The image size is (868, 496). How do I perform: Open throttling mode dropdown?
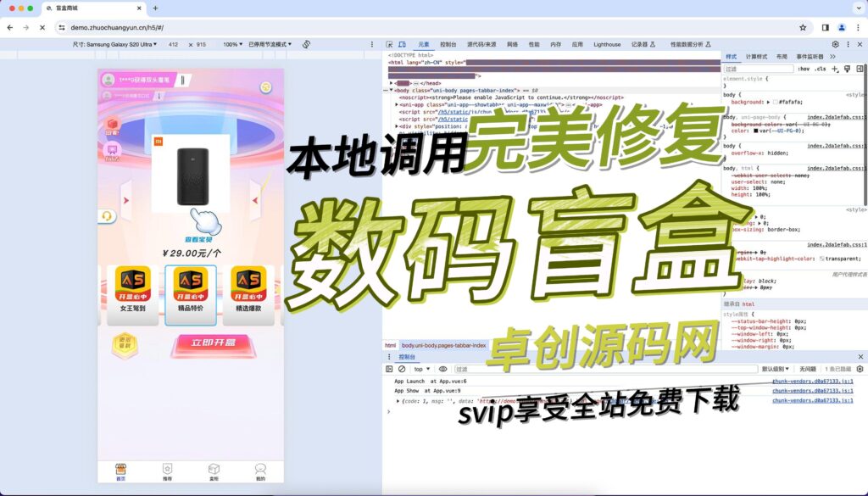[270, 44]
